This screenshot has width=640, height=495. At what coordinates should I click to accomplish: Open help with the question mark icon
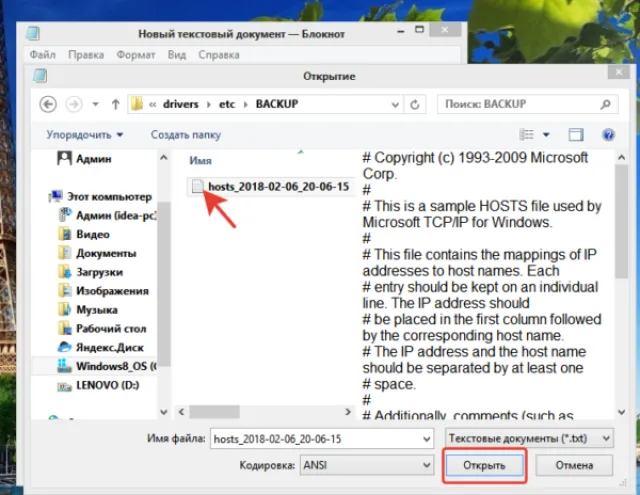point(608,135)
